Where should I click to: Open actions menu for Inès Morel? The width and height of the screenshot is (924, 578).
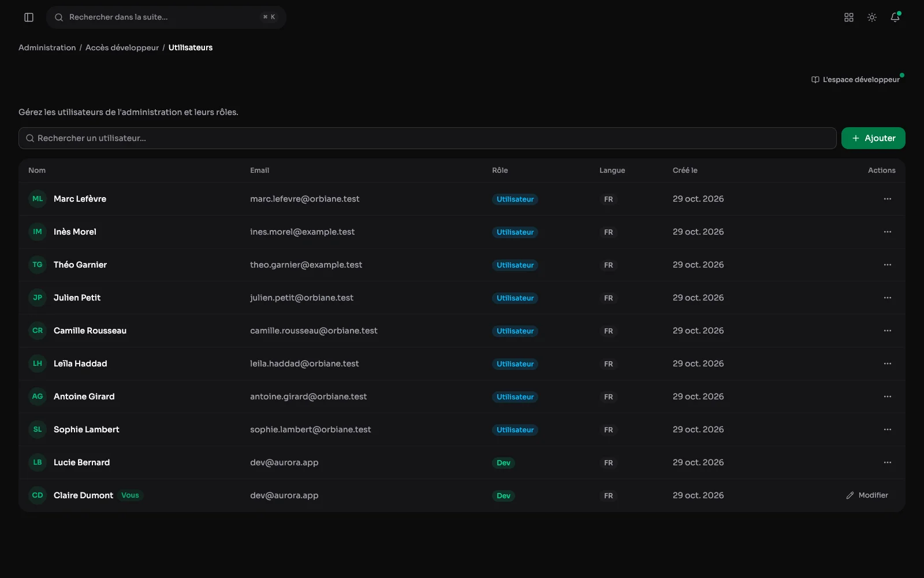[888, 232]
